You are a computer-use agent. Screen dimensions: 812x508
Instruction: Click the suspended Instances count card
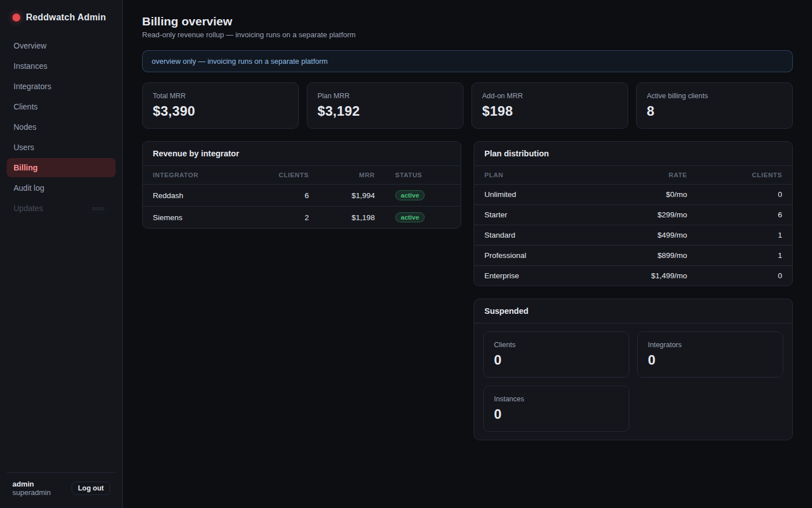click(x=556, y=409)
